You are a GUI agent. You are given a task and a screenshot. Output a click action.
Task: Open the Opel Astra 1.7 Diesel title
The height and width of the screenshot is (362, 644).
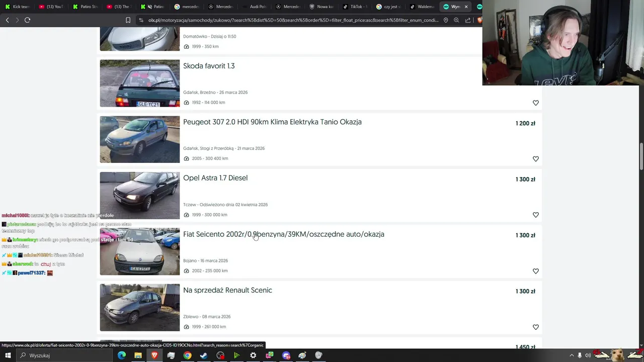click(x=215, y=178)
